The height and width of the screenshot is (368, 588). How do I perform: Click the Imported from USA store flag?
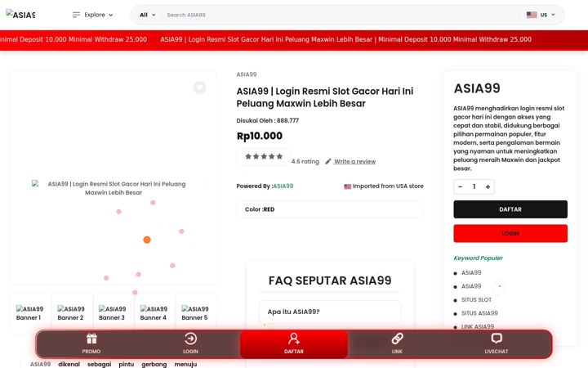[348, 186]
